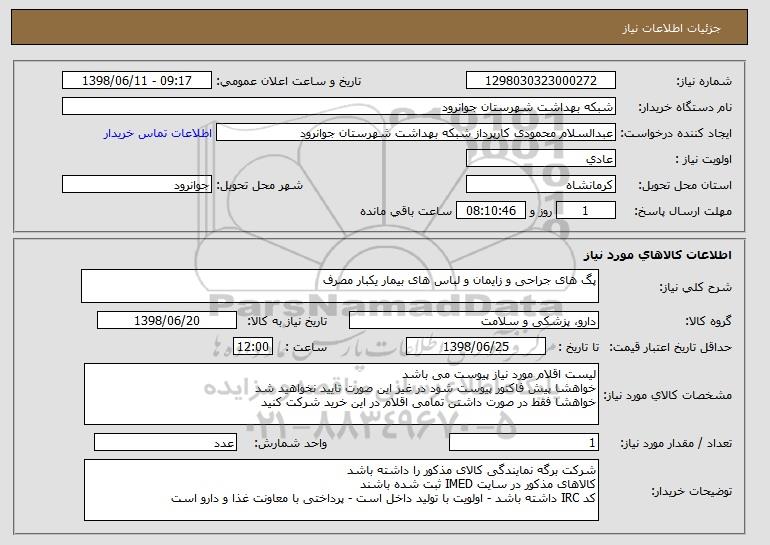Select the request creator field عبدالسلام محمودی
The image size is (770, 545).
(x=415, y=133)
